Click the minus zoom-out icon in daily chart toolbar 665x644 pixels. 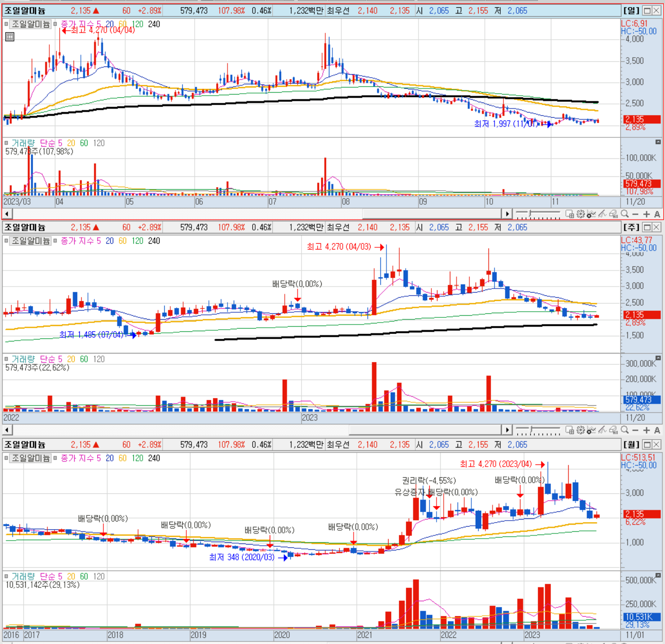click(635, 214)
